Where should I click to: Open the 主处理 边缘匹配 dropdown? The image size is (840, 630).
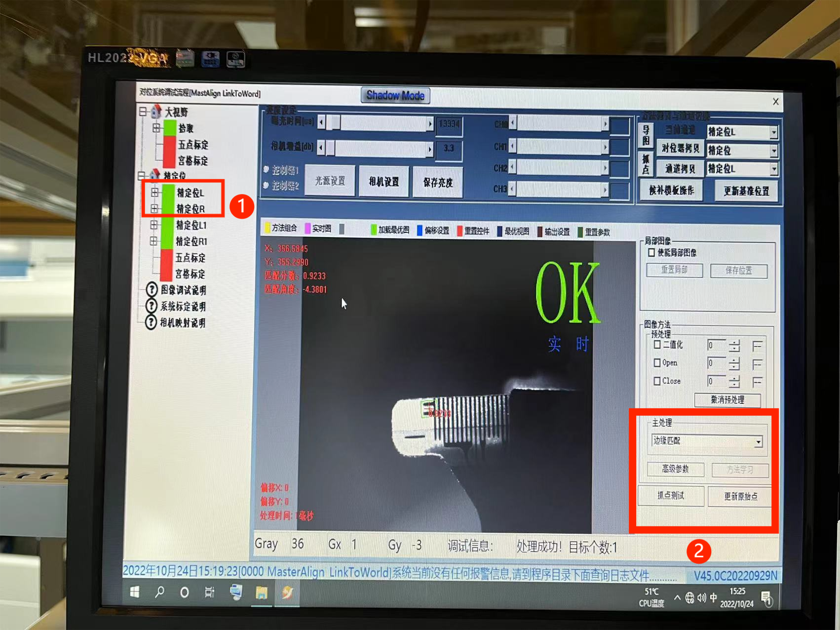tap(758, 442)
